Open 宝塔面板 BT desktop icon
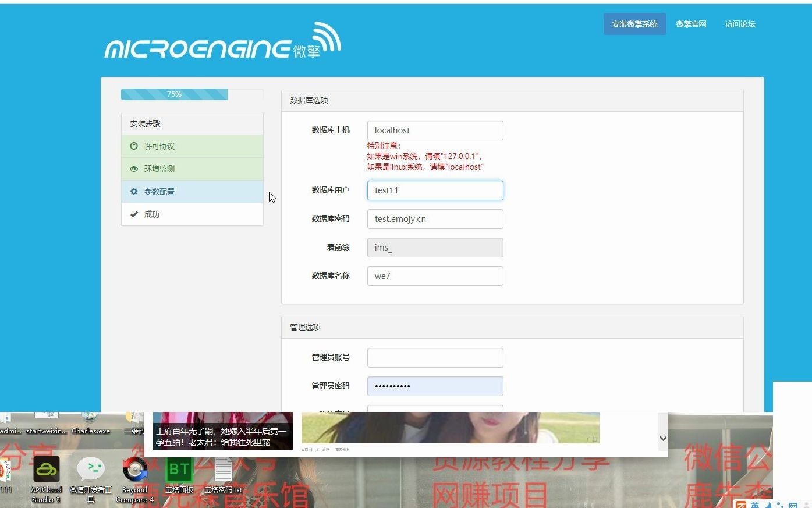This screenshot has height=508, width=812. [x=179, y=475]
